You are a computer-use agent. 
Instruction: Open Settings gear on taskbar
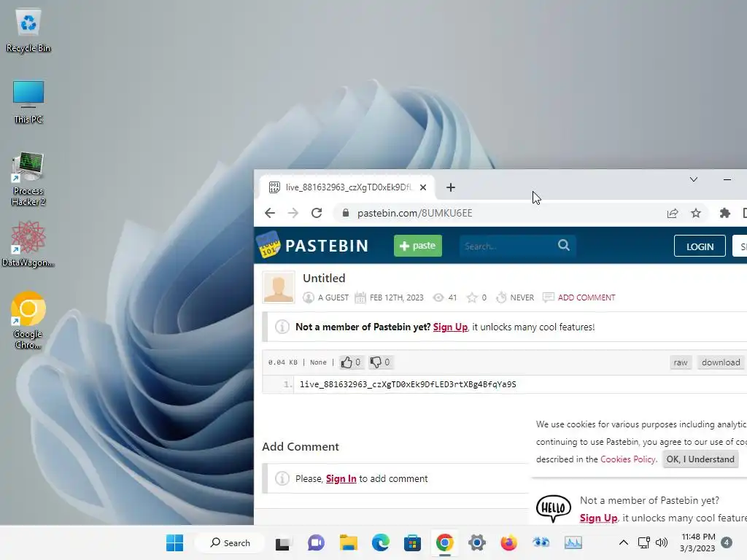476,542
